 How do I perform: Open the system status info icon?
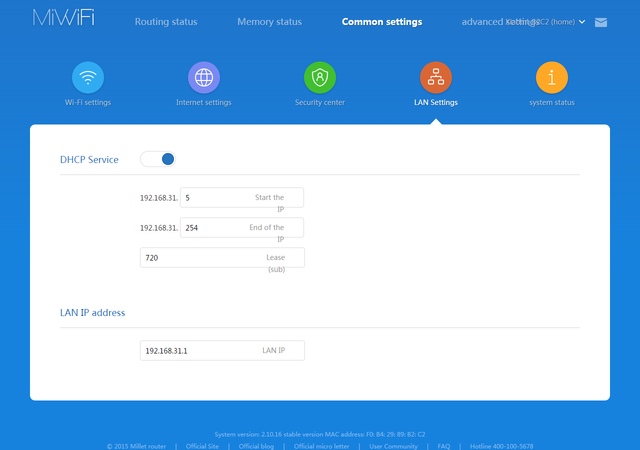click(x=551, y=77)
